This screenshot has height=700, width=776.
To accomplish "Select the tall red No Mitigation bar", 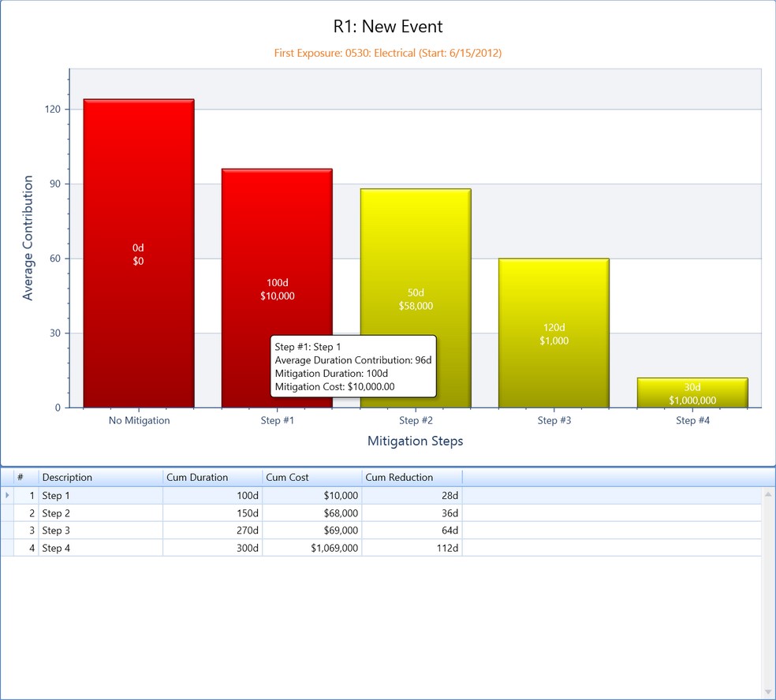I will pos(138,252).
